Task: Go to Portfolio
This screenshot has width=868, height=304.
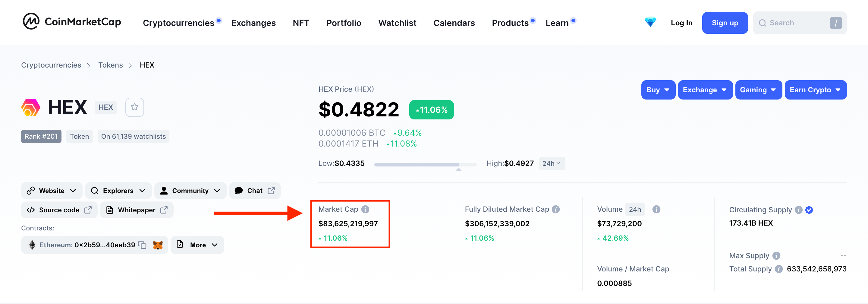Action: [x=344, y=23]
